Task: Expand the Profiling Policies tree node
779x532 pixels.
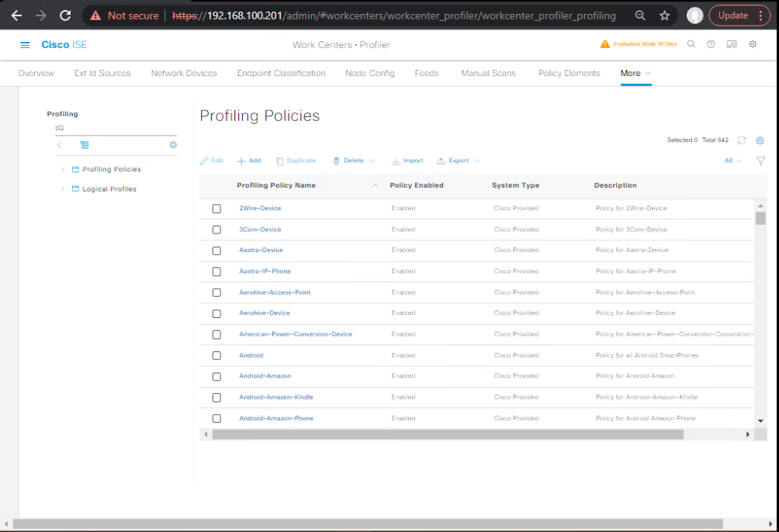Action: (62, 169)
